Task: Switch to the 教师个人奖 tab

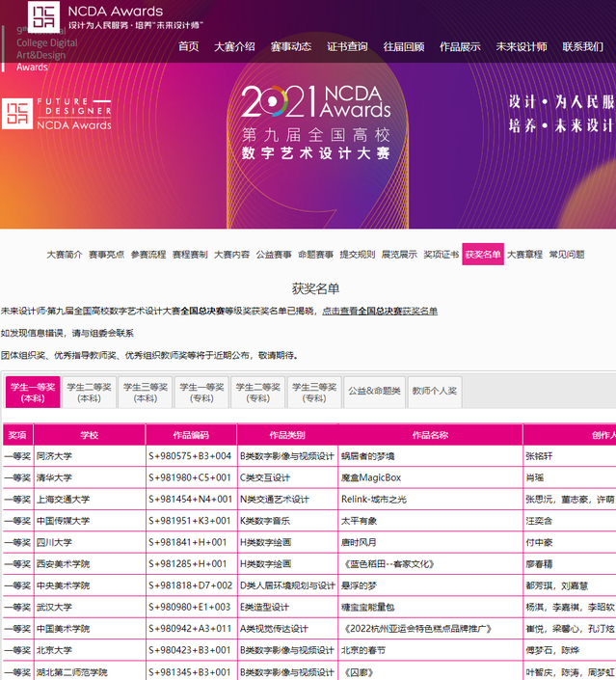Action: [x=435, y=391]
